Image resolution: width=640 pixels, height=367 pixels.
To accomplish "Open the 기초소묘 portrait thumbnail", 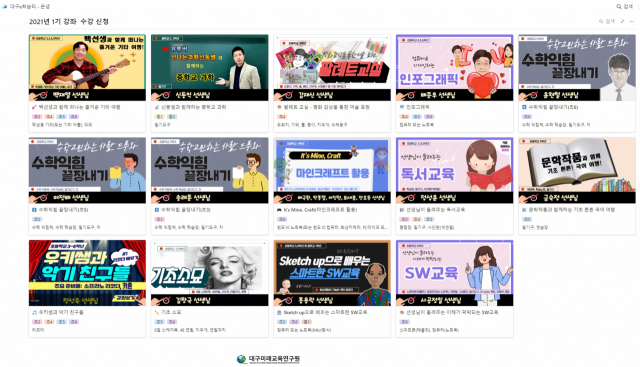I will (x=209, y=273).
